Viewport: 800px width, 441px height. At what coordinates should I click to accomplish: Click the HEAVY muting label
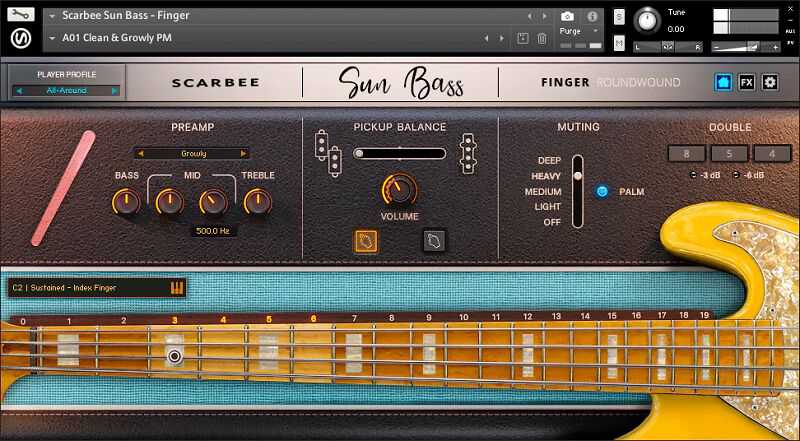point(546,176)
